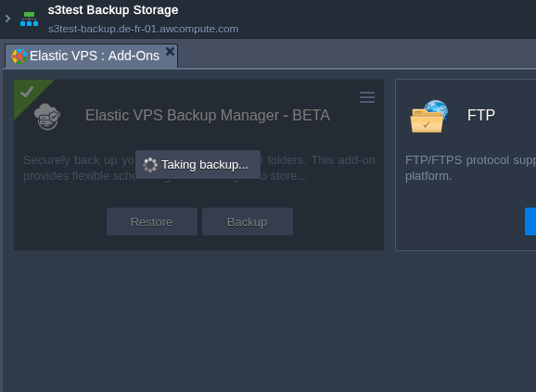Click the Backup button
This screenshot has width=536, height=392.
tap(248, 221)
